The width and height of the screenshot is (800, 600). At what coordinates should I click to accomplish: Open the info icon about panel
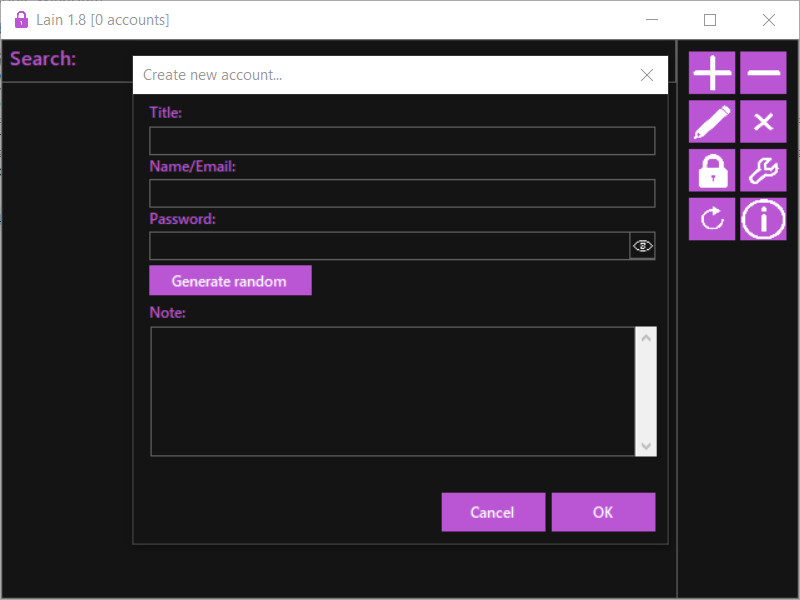(763, 219)
